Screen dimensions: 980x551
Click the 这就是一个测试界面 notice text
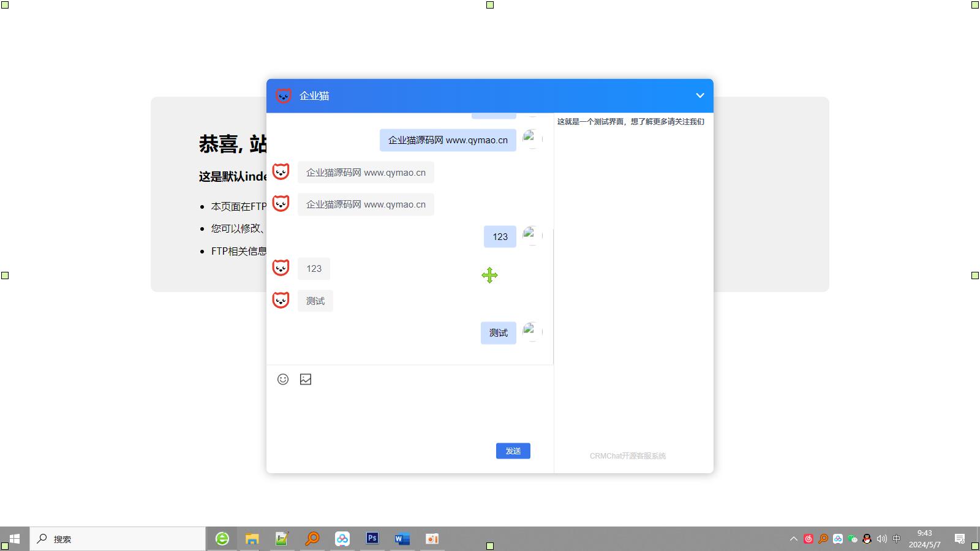point(631,122)
